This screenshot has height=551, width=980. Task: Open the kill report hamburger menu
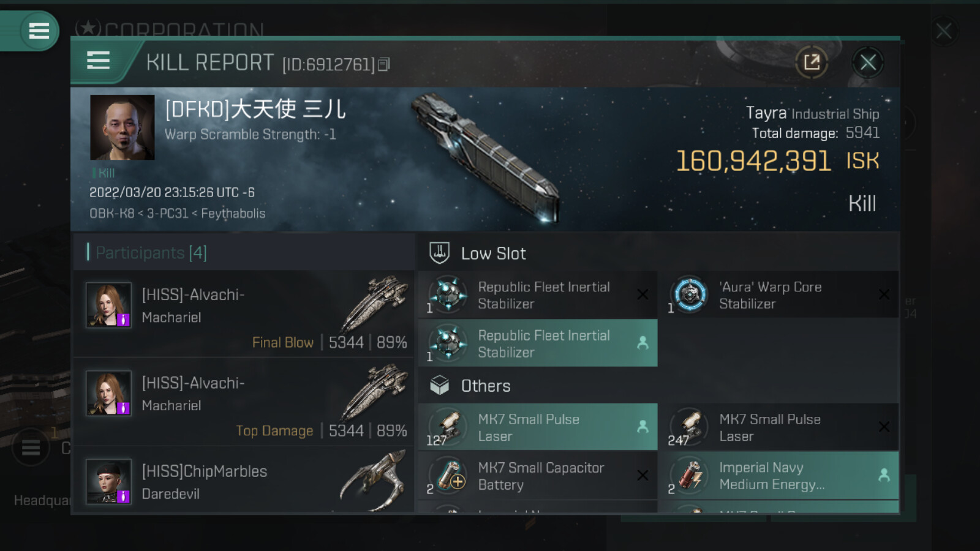click(99, 61)
